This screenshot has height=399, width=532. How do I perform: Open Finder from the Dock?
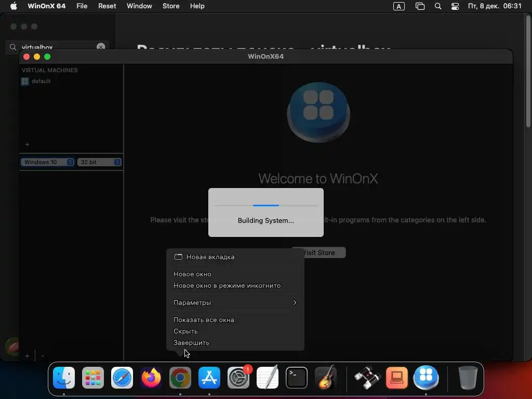tap(64, 378)
